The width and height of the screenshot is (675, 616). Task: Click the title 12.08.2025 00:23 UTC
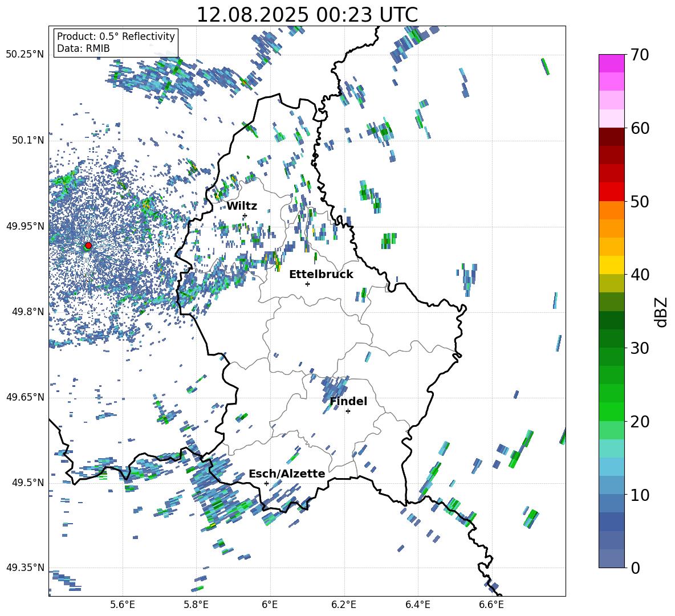(x=307, y=15)
